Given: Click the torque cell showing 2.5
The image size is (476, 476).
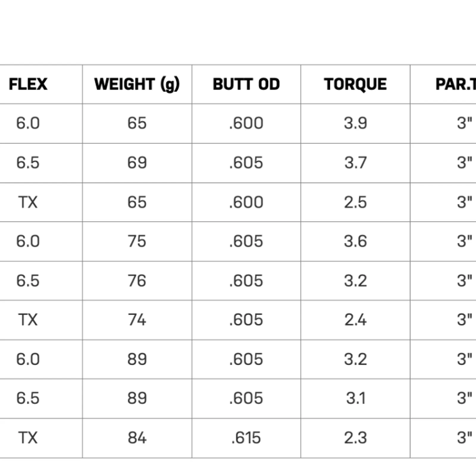Looking at the screenshot, I should (355, 202).
